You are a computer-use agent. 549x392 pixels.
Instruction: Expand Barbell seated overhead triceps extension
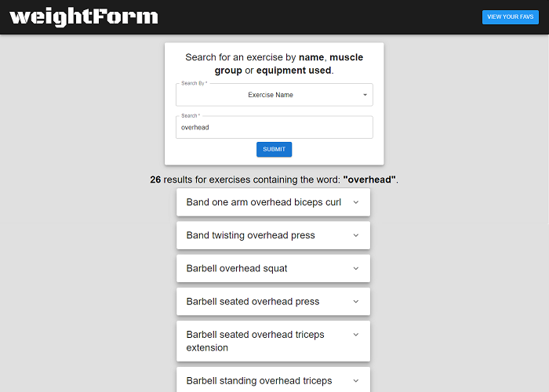pos(255,341)
